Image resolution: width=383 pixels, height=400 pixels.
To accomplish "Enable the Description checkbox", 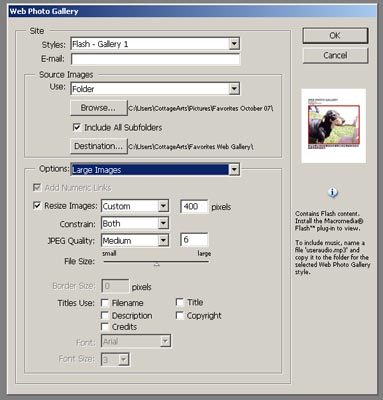I will (105, 315).
